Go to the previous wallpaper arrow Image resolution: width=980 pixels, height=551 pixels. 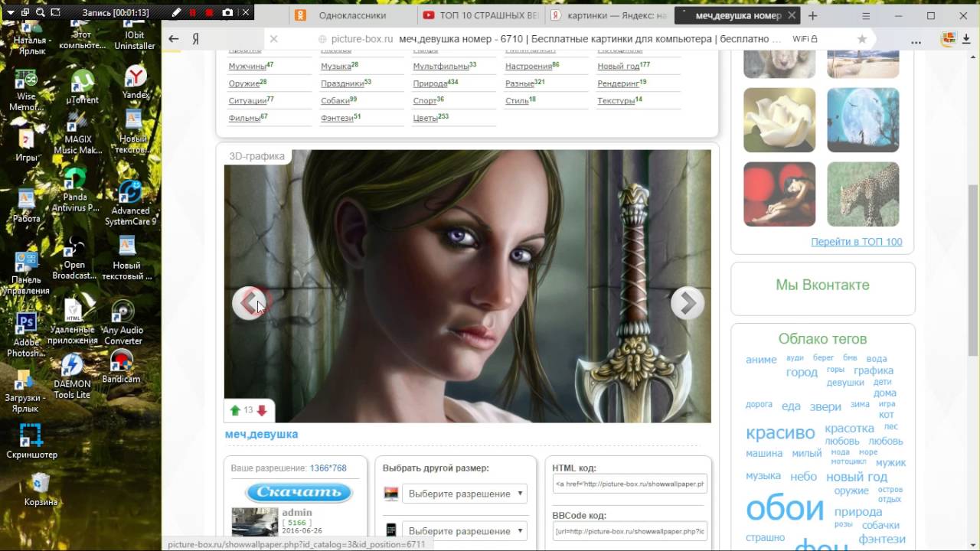click(x=249, y=303)
